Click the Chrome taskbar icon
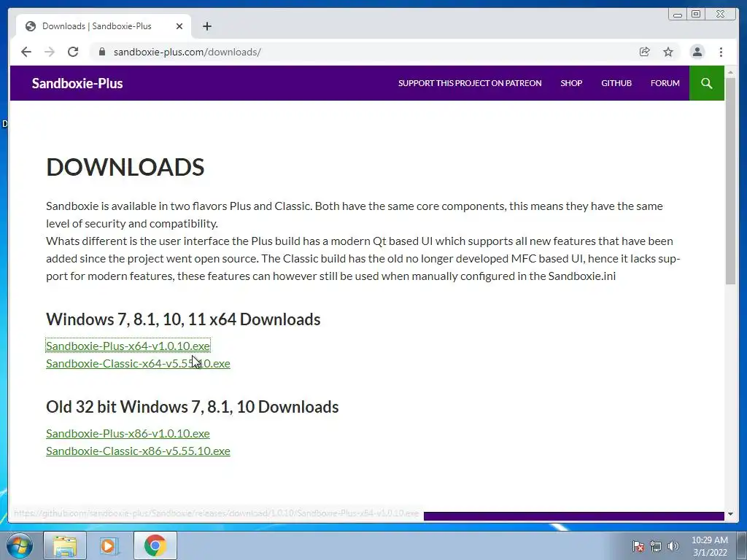Viewport: 747px width, 560px height. coord(155,545)
